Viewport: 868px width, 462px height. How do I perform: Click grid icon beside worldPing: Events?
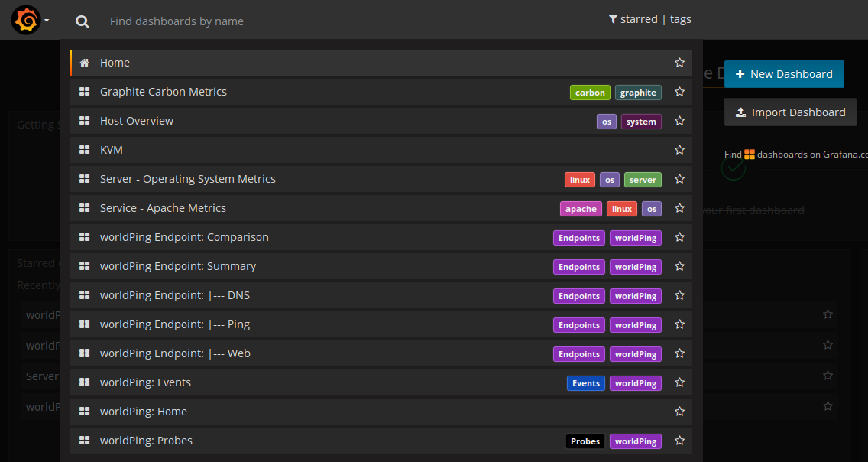pyautogui.click(x=84, y=382)
